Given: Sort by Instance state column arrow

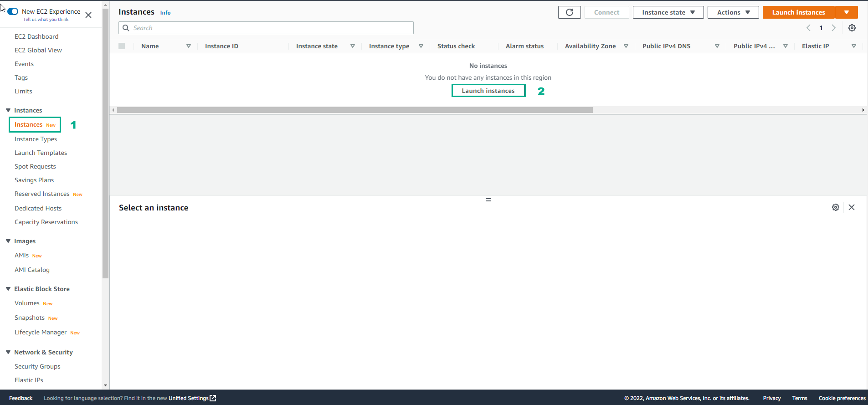Looking at the screenshot, I should [x=352, y=46].
